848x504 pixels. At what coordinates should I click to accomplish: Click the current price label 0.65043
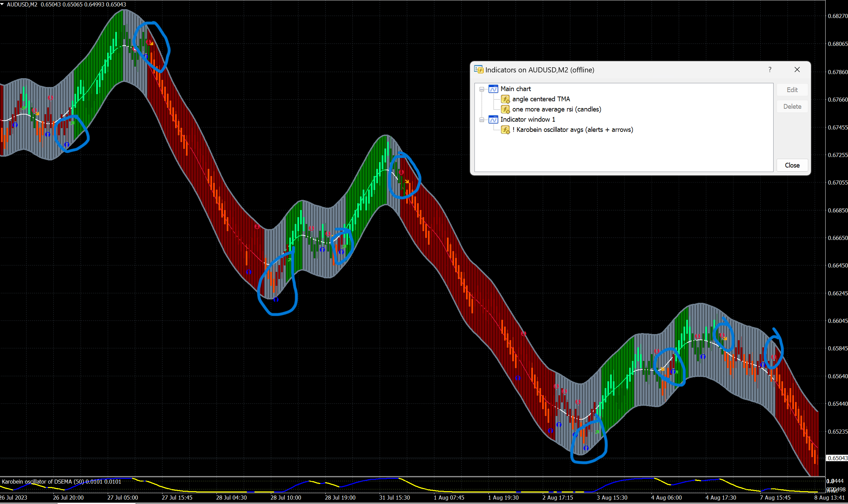(837, 458)
